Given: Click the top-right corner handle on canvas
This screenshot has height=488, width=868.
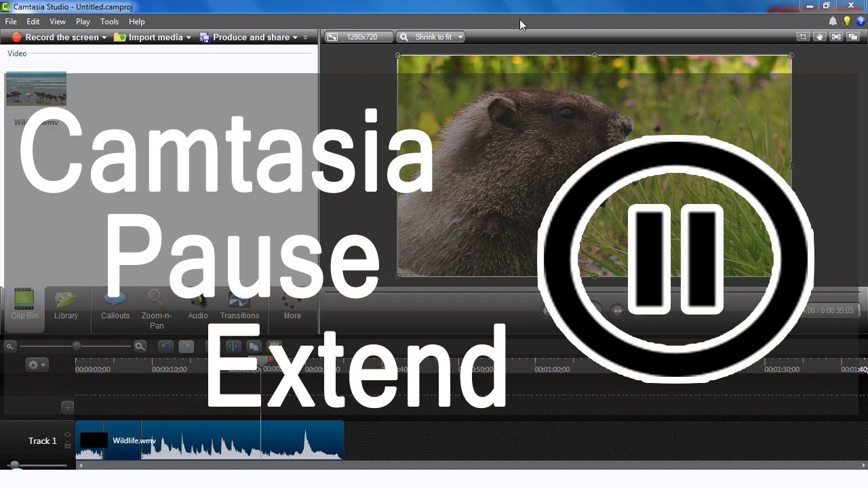Looking at the screenshot, I should click(791, 55).
